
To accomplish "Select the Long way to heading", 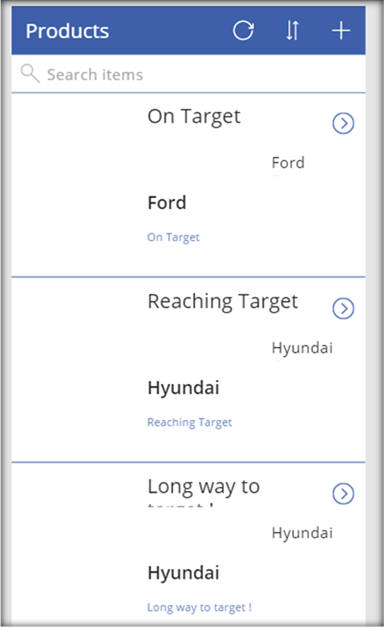I will (x=204, y=487).
